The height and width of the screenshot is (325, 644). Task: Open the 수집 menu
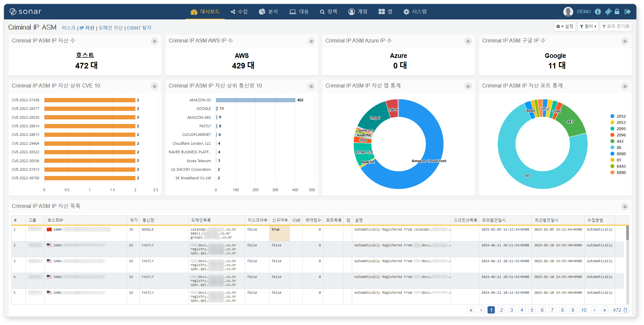click(x=239, y=12)
